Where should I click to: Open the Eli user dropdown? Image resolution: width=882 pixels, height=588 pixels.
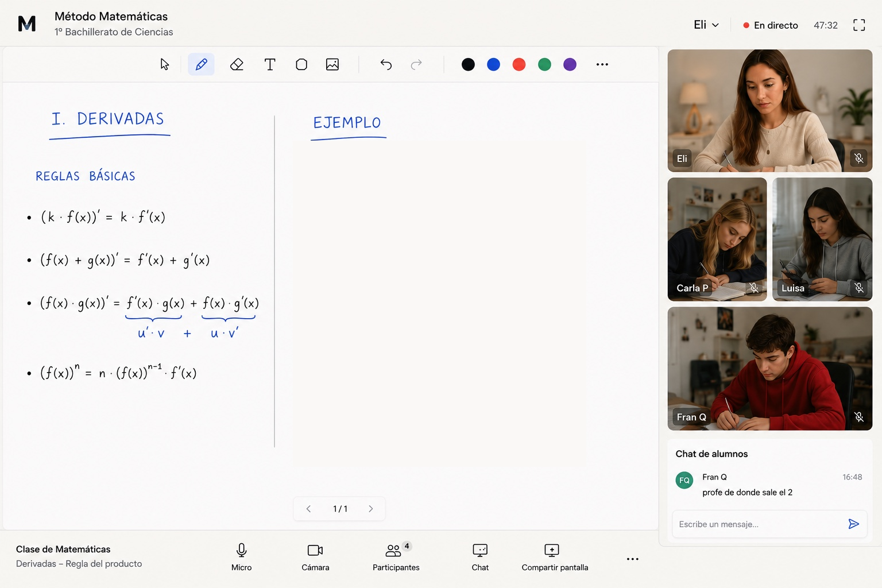706,25
